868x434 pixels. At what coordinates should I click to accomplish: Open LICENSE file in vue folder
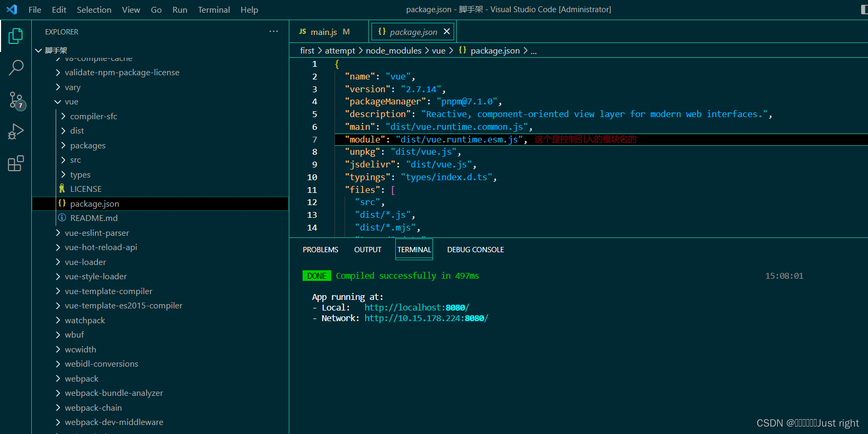click(160, 189)
